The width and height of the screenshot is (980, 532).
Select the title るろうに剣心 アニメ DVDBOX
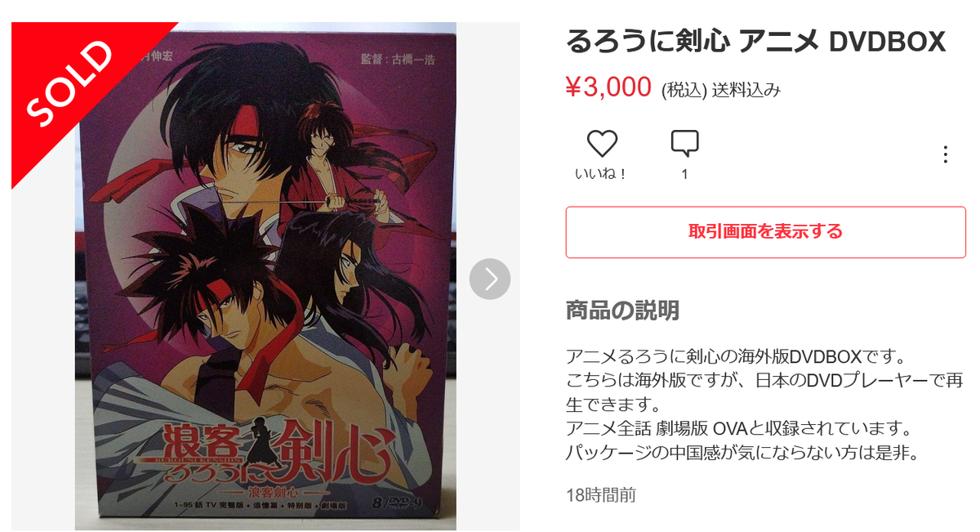(755, 42)
